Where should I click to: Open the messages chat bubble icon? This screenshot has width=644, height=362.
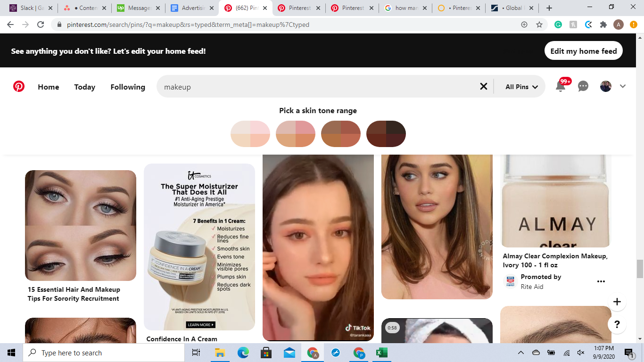[x=583, y=86]
